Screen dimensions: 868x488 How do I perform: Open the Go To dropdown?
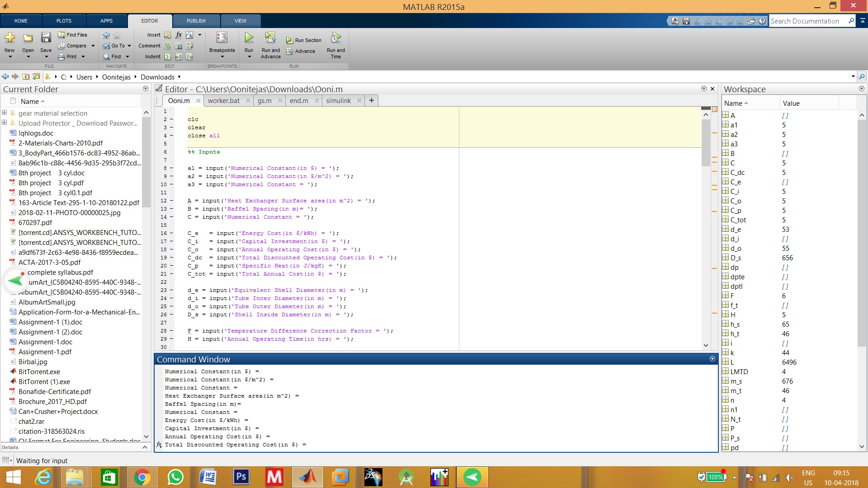pyautogui.click(x=129, y=46)
